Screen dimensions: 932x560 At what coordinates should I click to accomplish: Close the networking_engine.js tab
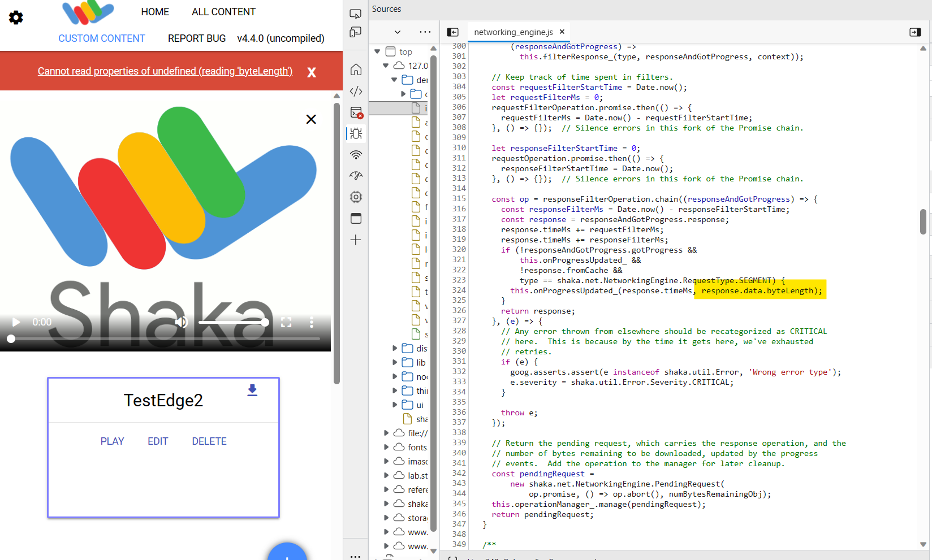point(562,32)
